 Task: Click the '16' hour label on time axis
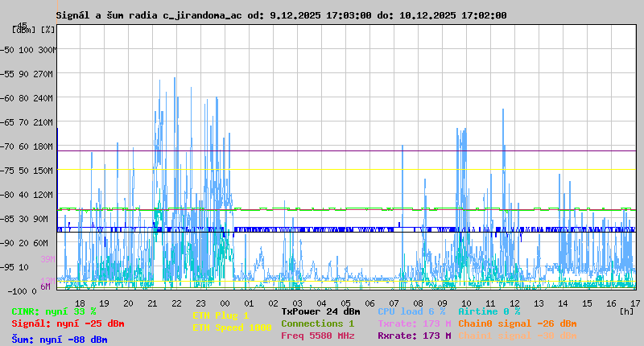611,303
